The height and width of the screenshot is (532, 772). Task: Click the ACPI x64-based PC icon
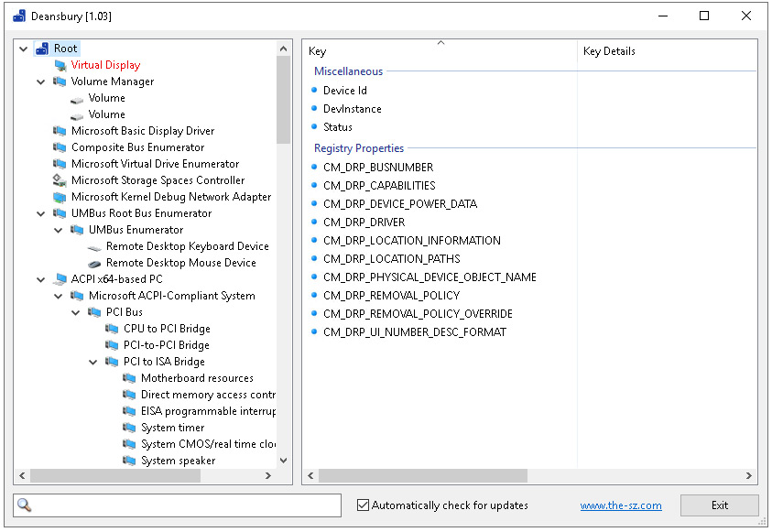[60, 279]
